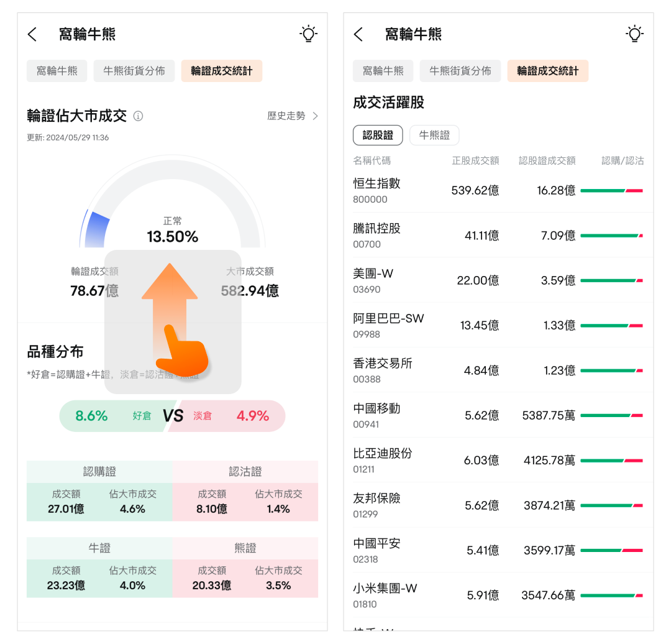
Task: Select the 認股證 filter pill
Action: pyautogui.click(x=378, y=135)
